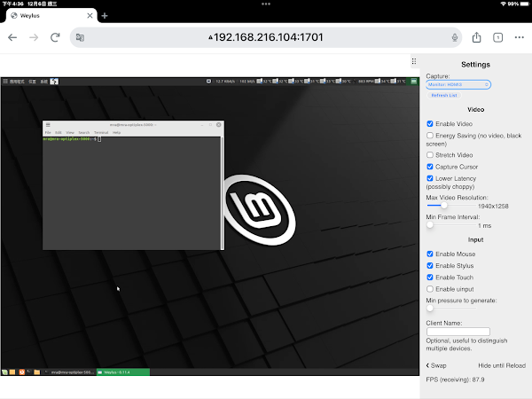Open the tab switcher icon

[497, 37]
